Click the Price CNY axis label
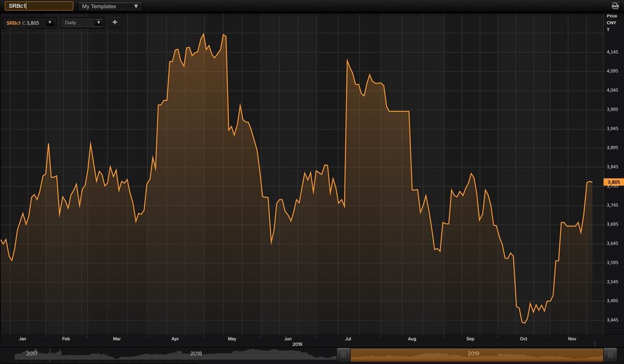This screenshot has height=364, width=624. [611, 22]
